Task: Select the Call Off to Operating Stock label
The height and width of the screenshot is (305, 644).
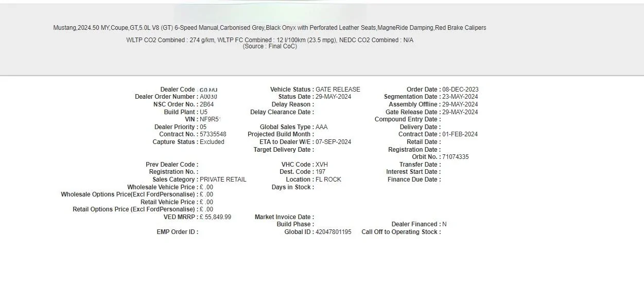Action: [401, 232]
